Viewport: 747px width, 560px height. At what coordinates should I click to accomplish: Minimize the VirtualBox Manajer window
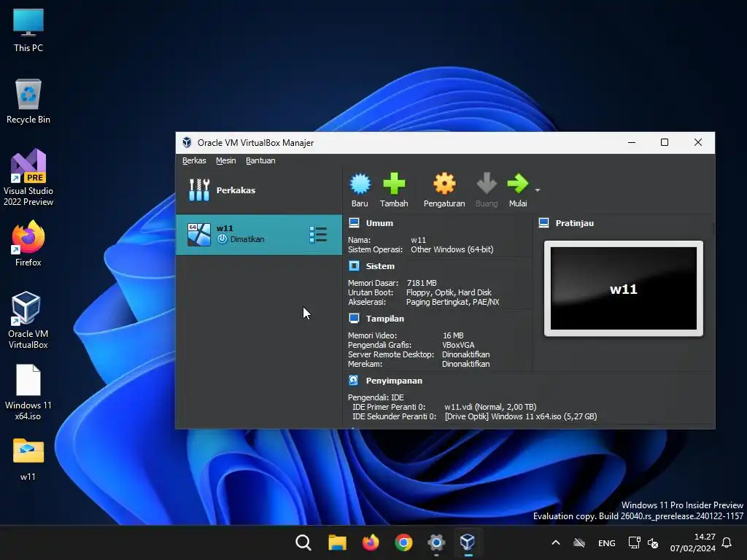tap(632, 142)
